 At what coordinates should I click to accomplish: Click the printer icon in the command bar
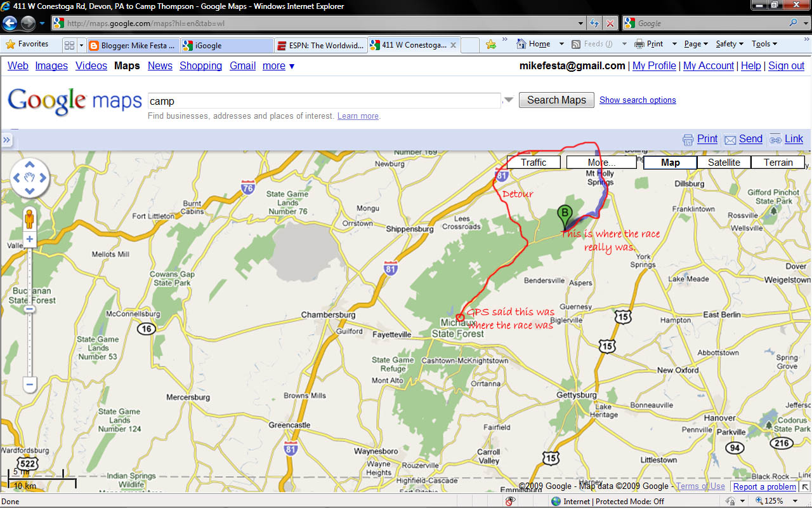tap(639, 44)
